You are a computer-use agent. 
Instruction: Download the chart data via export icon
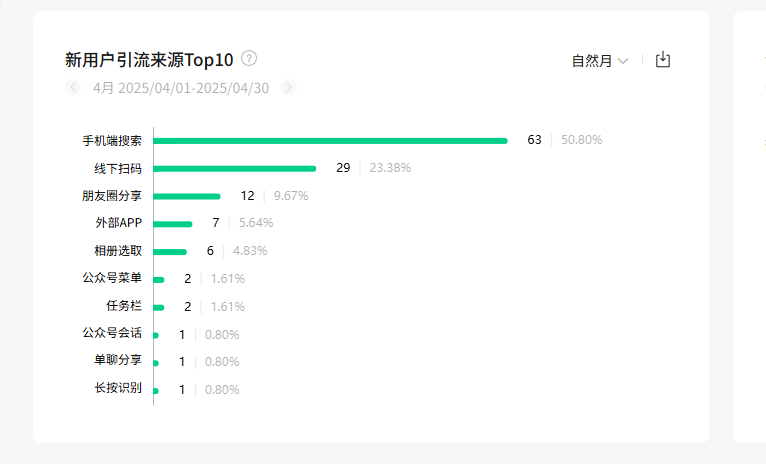click(x=662, y=60)
